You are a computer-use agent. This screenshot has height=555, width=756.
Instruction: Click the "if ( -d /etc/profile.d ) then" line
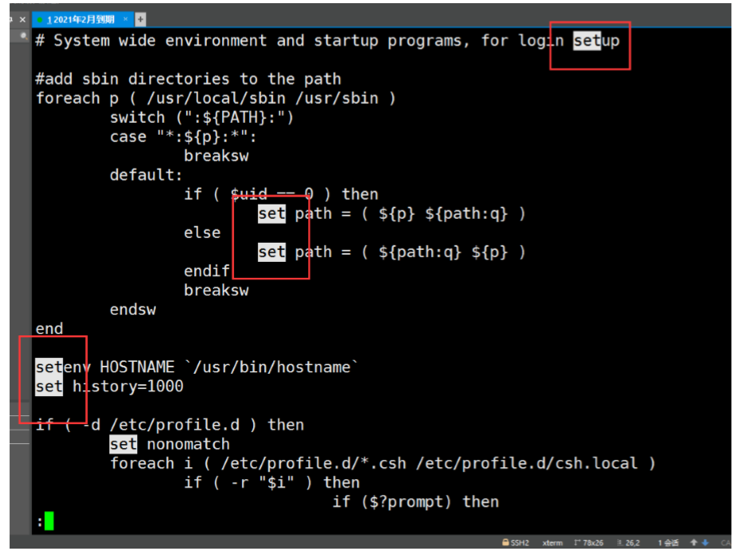click(170, 425)
